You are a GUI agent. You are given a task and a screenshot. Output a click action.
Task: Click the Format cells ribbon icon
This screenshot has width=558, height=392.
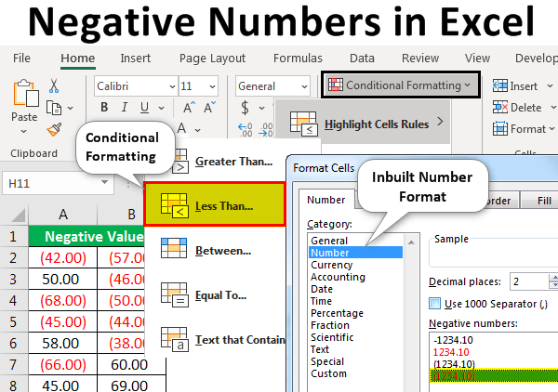(x=500, y=128)
